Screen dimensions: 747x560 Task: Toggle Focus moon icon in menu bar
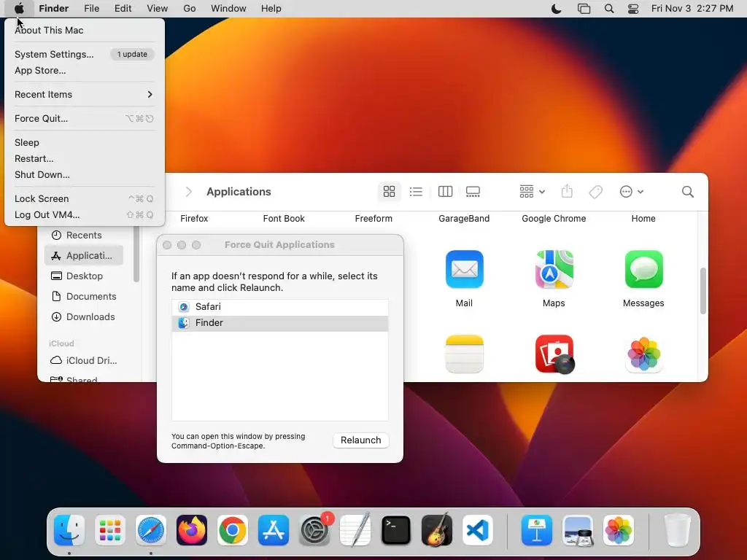(556, 9)
